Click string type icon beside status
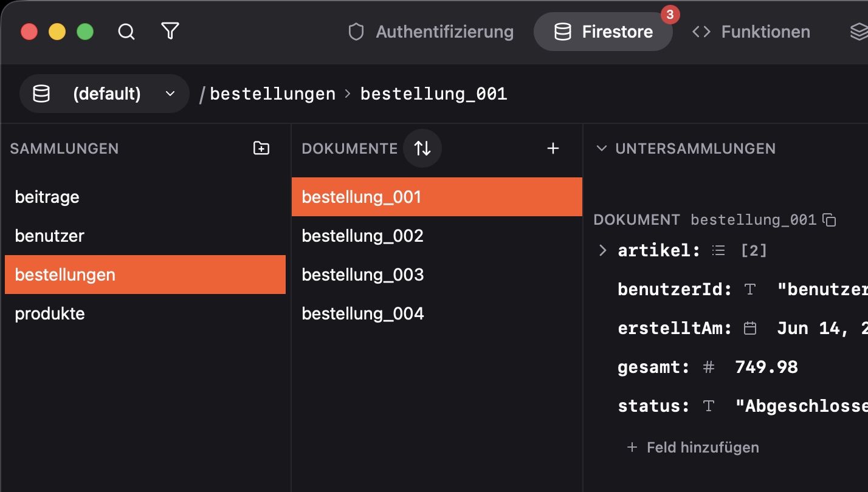 708,406
